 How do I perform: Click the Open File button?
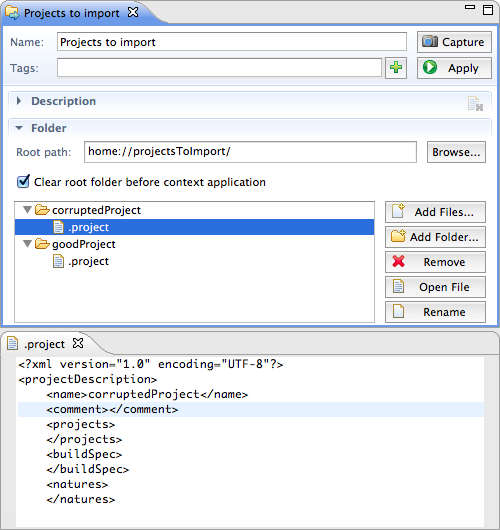click(435, 287)
